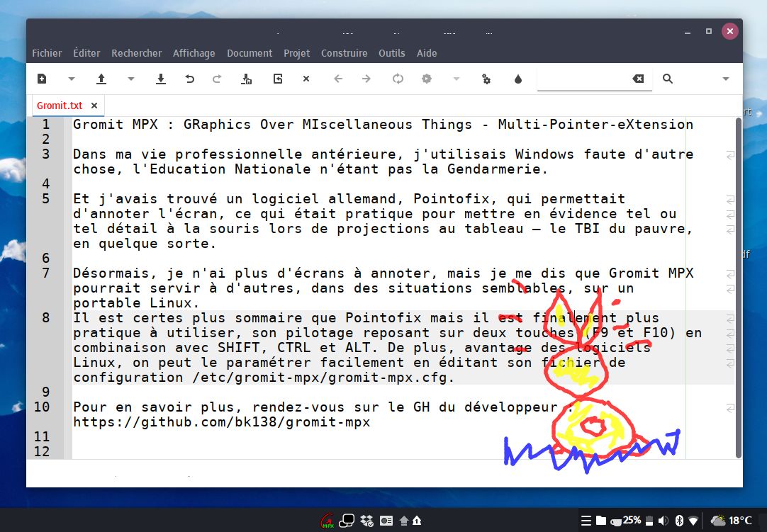Open the Rechercher menu
The image size is (767, 532).
137,53
